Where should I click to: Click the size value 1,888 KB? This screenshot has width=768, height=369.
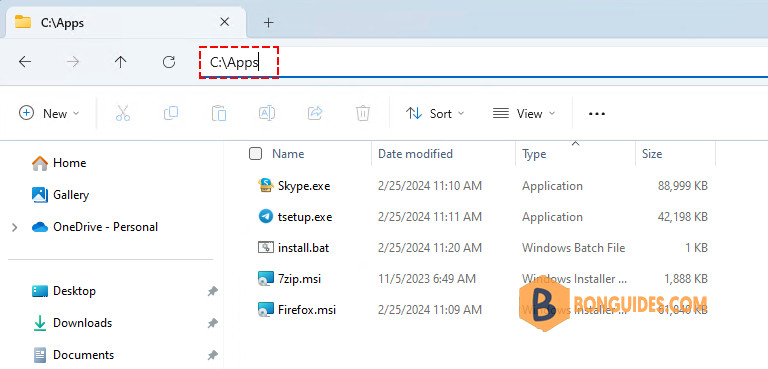click(x=686, y=279)
